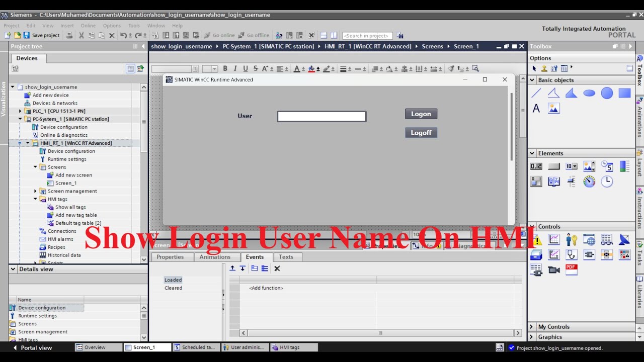
Task: Select the I/O field element
Action: click(x=536, y=166)
